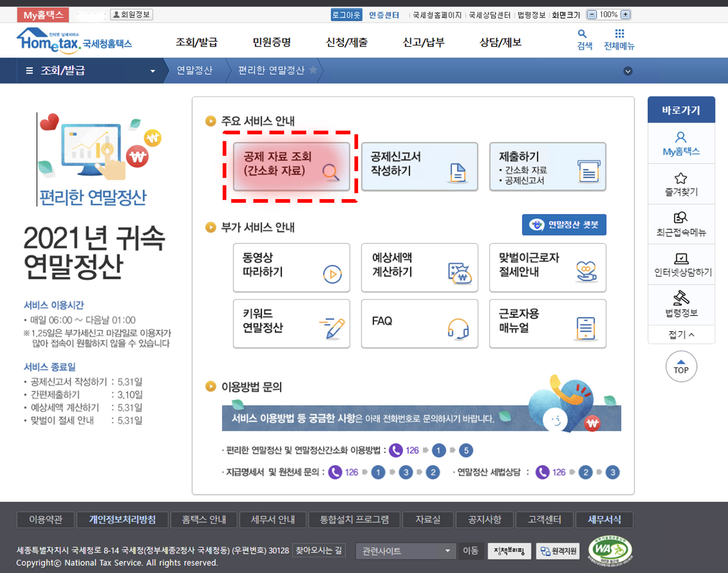
Task: Collapse the shortcut panel via 접기
Action: (681, 334)
